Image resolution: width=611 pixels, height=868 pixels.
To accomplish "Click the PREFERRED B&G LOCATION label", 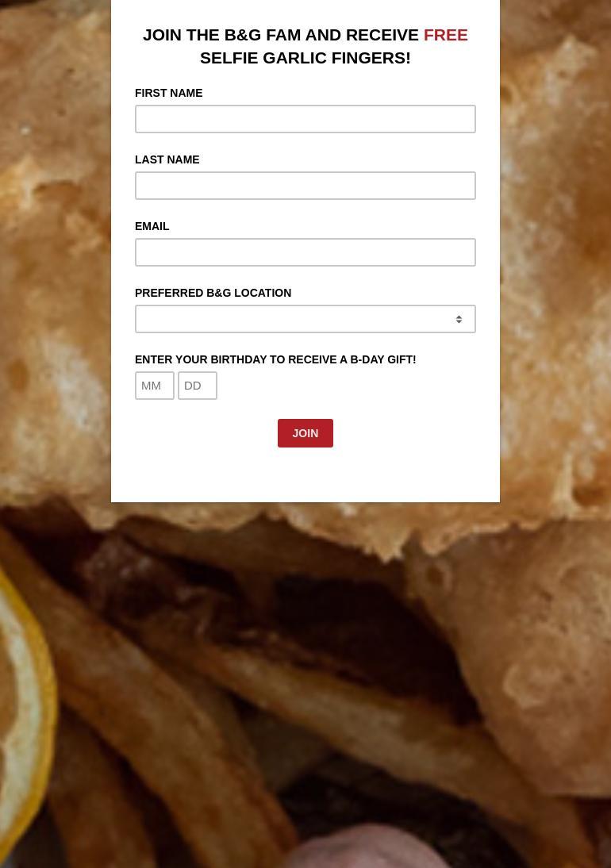I will [x=213, y=293].
